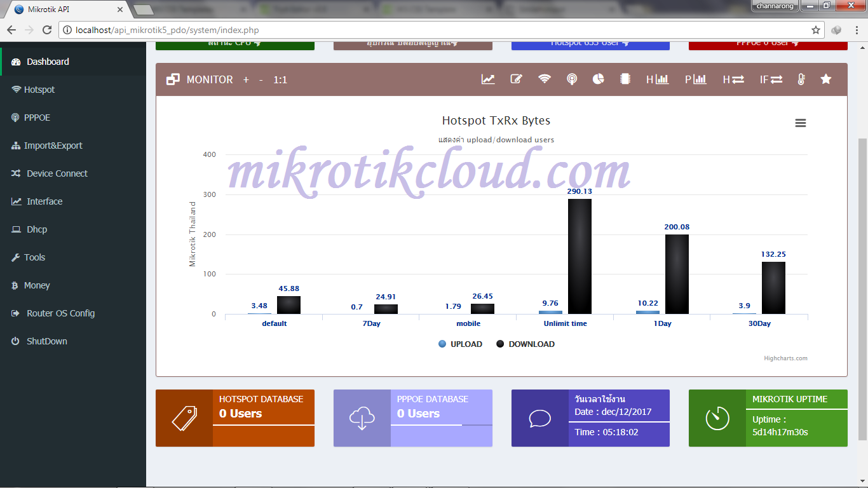Click '0 Users' on PPPOE Database card
Viewport: 868px width, 488px height.
coord(419,414)
